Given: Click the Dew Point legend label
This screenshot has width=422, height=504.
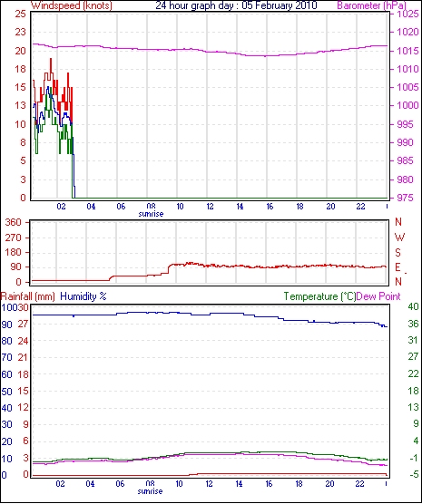Looking at the screenshot, I should tap(378, 296).
